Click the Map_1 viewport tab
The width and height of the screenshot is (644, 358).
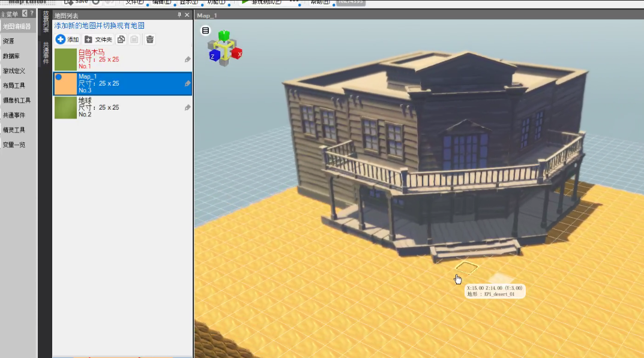click(207, 16)
